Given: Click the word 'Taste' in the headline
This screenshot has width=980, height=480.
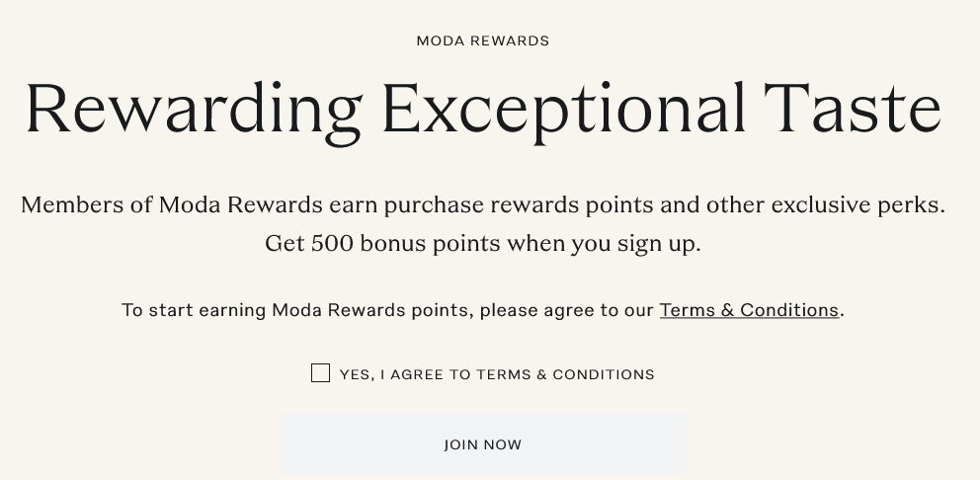Looking at the screenshot, I should 852,107.
